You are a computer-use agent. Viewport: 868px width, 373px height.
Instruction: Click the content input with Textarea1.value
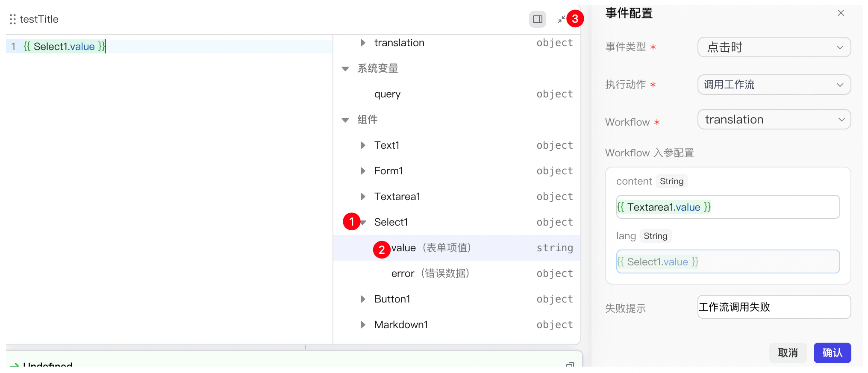click(728, 207)
